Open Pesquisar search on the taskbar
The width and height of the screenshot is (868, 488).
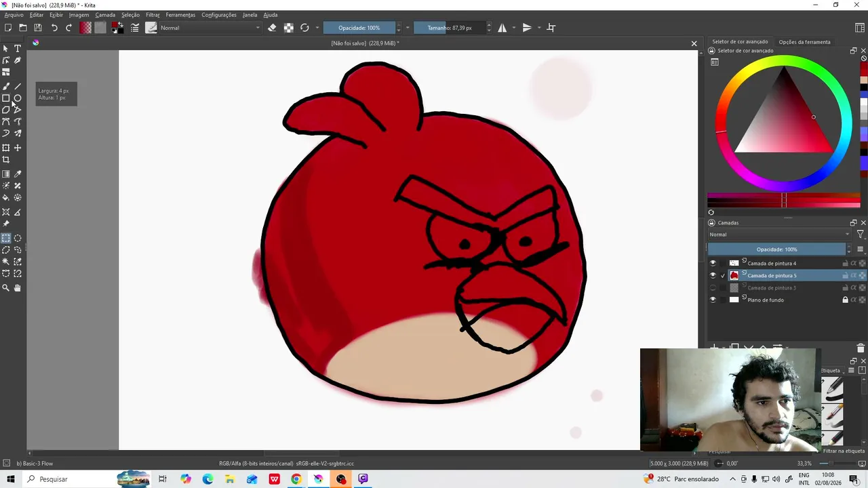point(53,479)
